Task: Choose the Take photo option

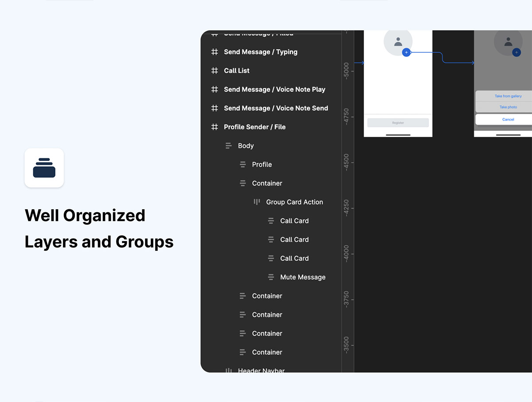Action: (508, 107)
